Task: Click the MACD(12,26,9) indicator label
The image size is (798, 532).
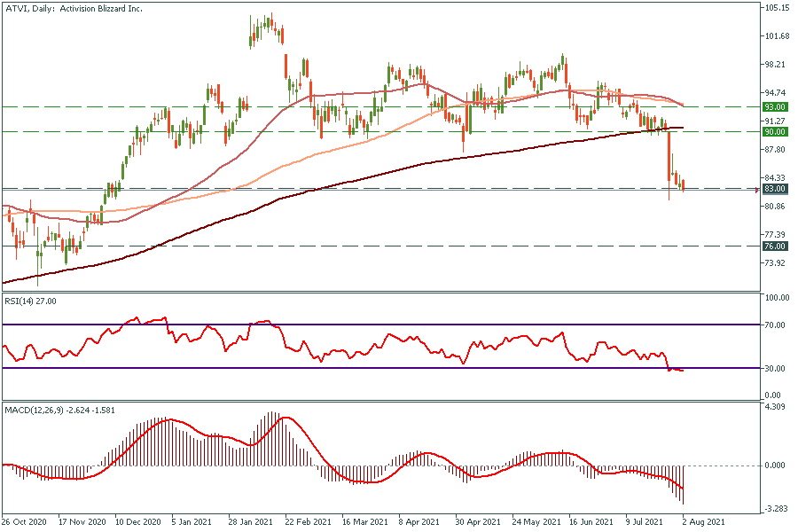Action: coord(66,410)
